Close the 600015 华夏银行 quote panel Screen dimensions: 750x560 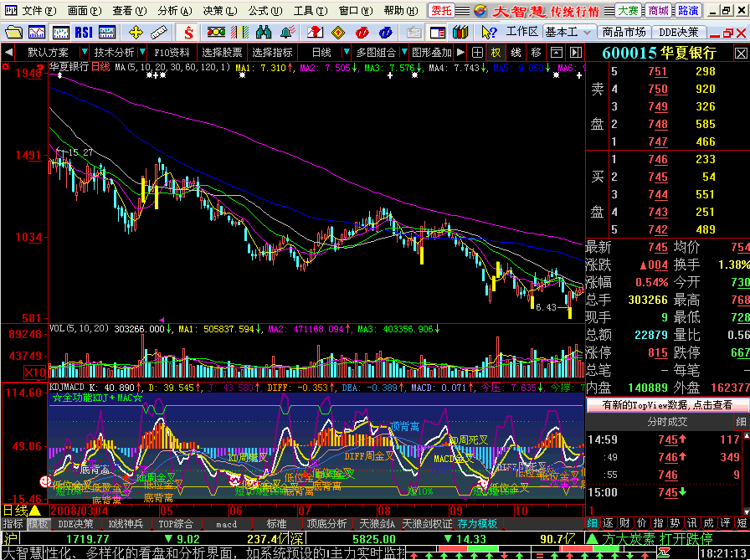point(741,53)
